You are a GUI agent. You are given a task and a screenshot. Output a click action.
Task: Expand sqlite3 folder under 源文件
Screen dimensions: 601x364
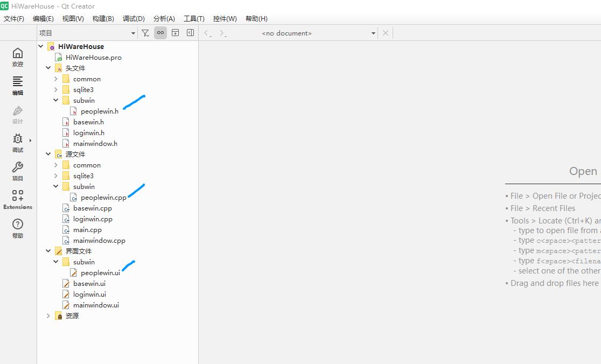pos(56,176)
